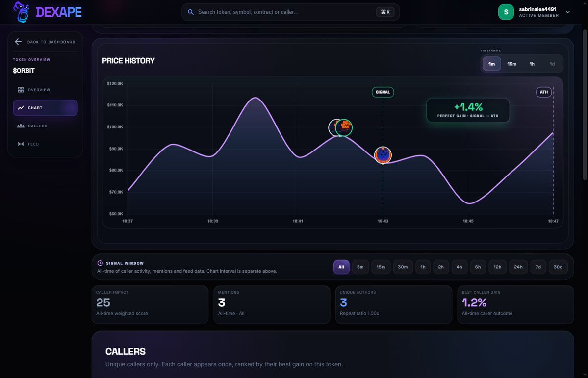Image resolution: width=588 pixels, height=378 pixels.
Task: Click the Unique Authors 3 card
Action: coord(394,304)
